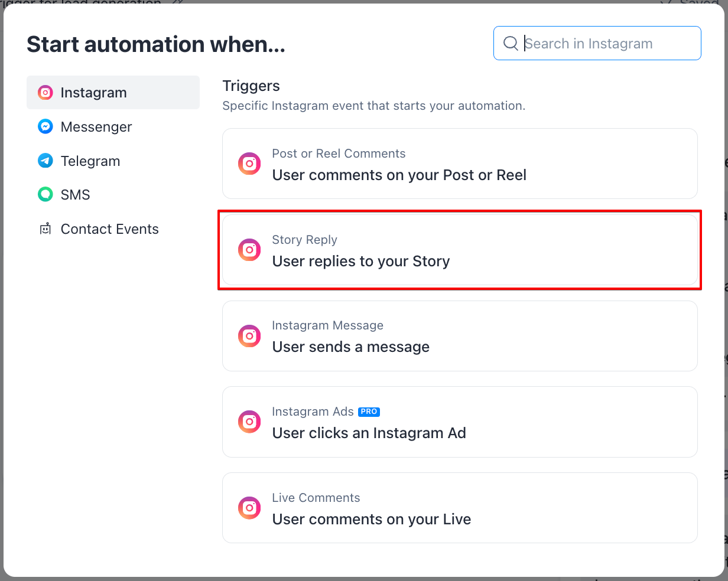This screenshot has height=581, width=728.
Task: Click Instagram icon on Instagram Ads card
Action: (x=249, y=422)
